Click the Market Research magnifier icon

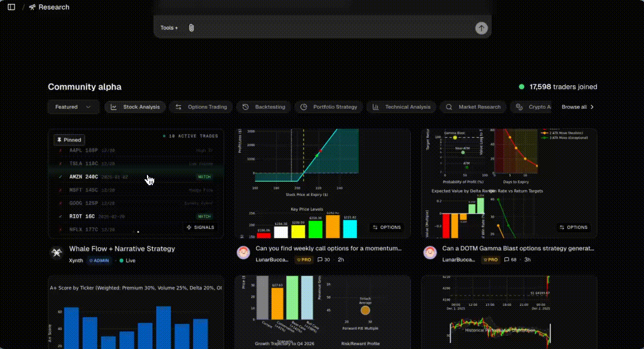(449, 107)
